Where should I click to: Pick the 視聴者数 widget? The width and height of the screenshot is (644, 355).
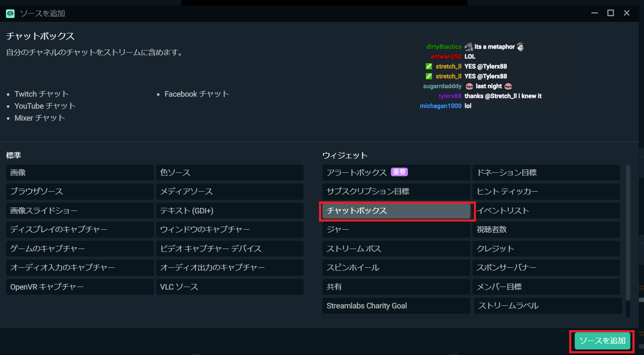[546, 230]
